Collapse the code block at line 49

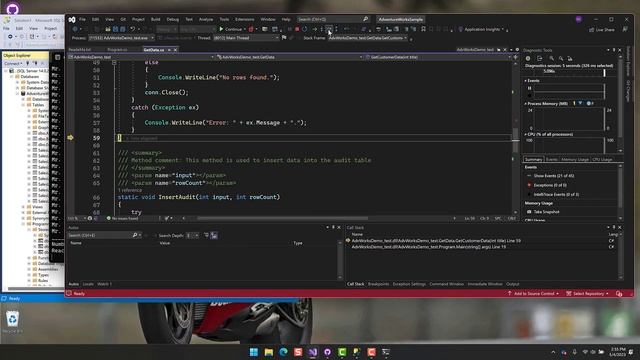[x=114, y=62]
